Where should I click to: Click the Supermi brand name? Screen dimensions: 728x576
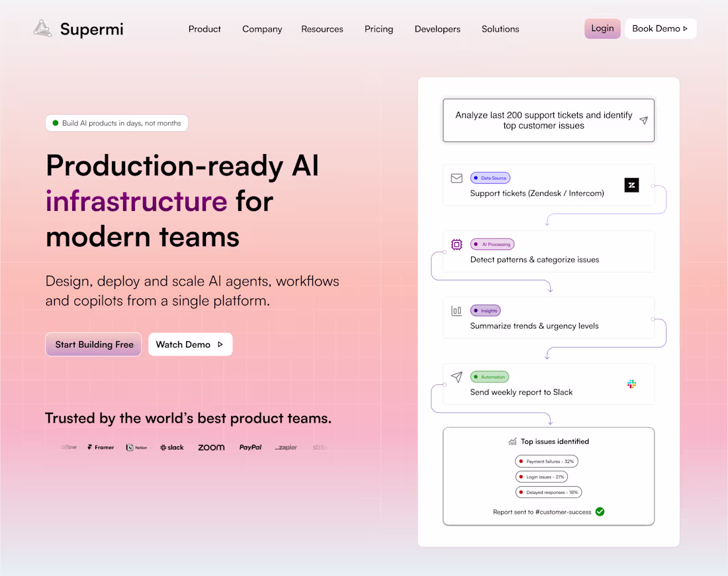pos(91,29)
